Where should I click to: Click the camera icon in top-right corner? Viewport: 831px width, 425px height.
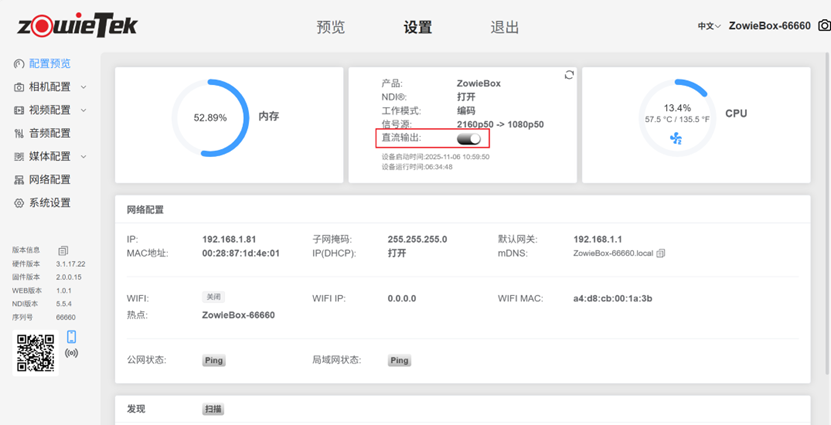pos(823,26)
